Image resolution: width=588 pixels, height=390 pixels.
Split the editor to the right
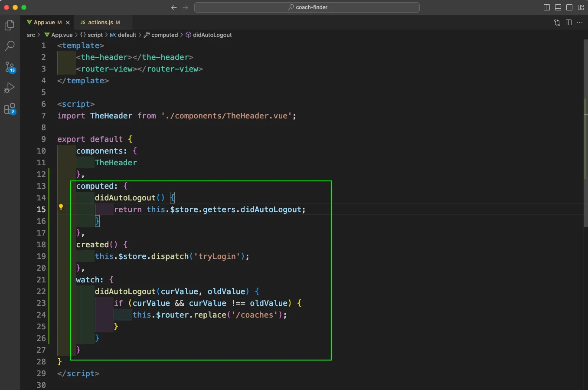click(x=568, y=23)
